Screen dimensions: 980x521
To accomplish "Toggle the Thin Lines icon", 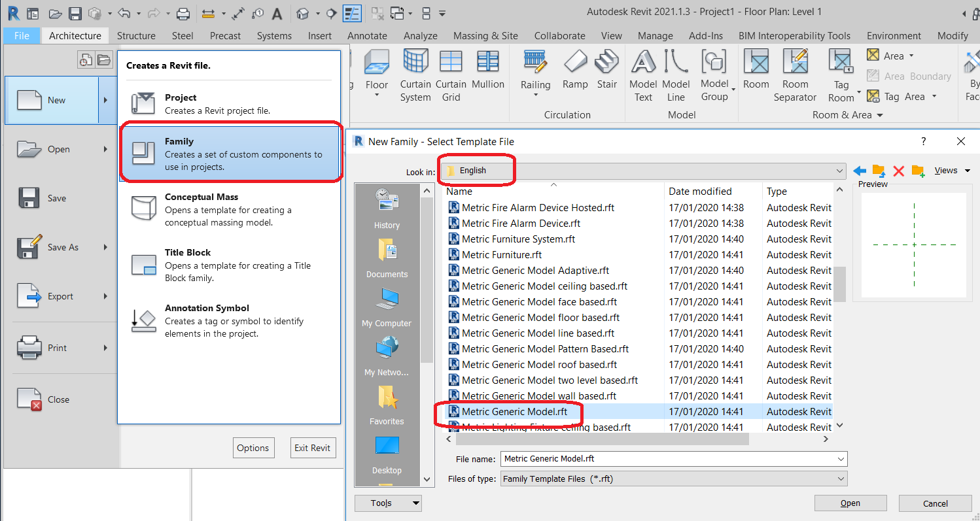I will point(352,12).
